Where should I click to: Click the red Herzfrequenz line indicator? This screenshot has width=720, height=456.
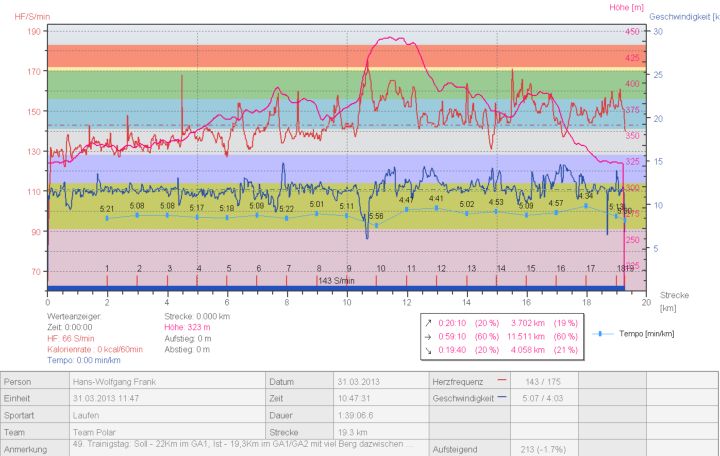(503, 382)
